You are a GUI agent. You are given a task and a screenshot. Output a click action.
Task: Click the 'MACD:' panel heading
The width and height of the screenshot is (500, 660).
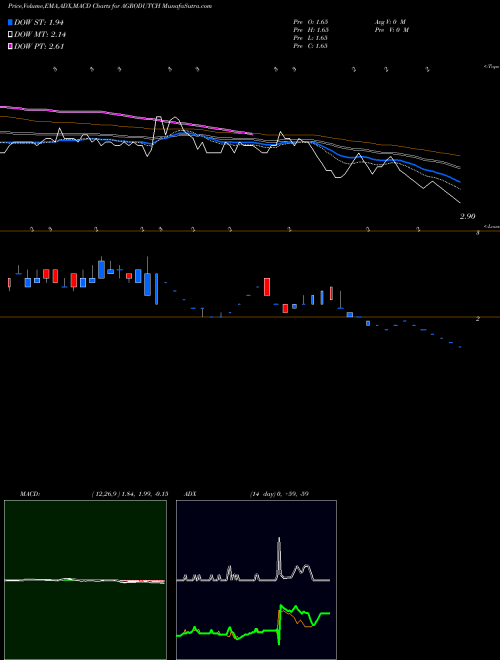[x=30, y=494]
